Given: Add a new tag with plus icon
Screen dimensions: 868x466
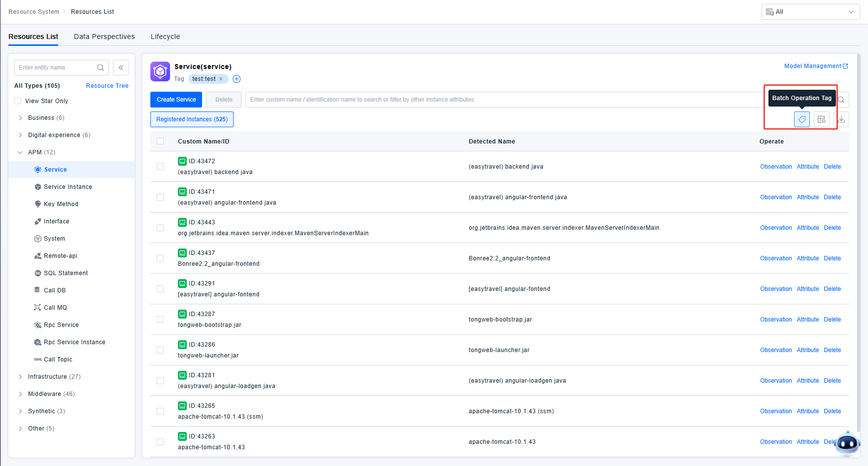Looking at the screenshot, I should [x=237, y=79].
